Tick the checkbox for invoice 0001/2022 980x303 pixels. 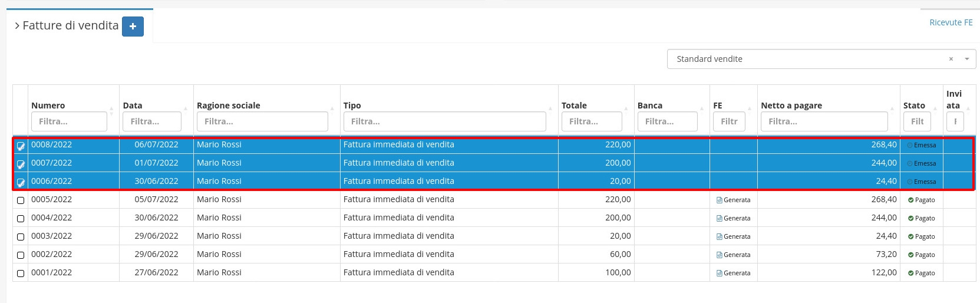(x=21, y=274)
